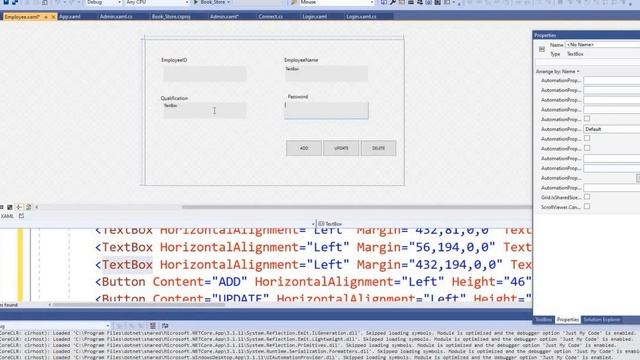640x360 pixels.
Task: Click the swap panes icon next to XAML
Action: point(22,216)
